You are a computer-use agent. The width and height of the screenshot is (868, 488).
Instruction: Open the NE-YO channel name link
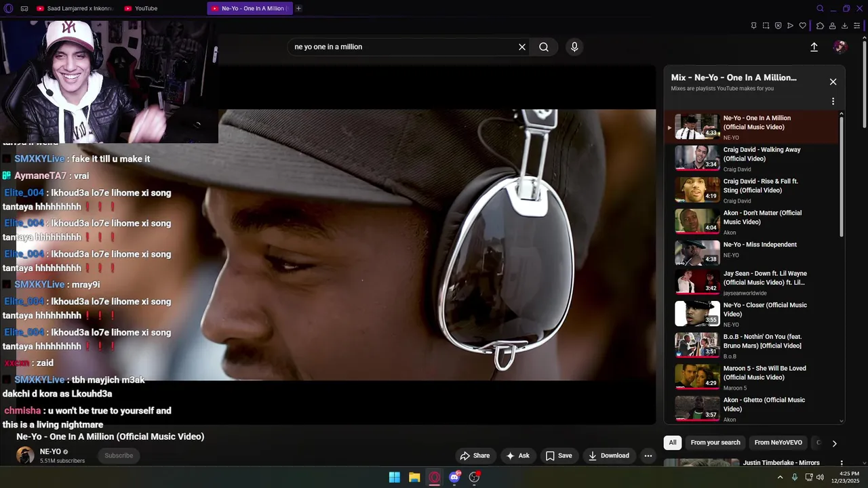click(x=50, y=451)
